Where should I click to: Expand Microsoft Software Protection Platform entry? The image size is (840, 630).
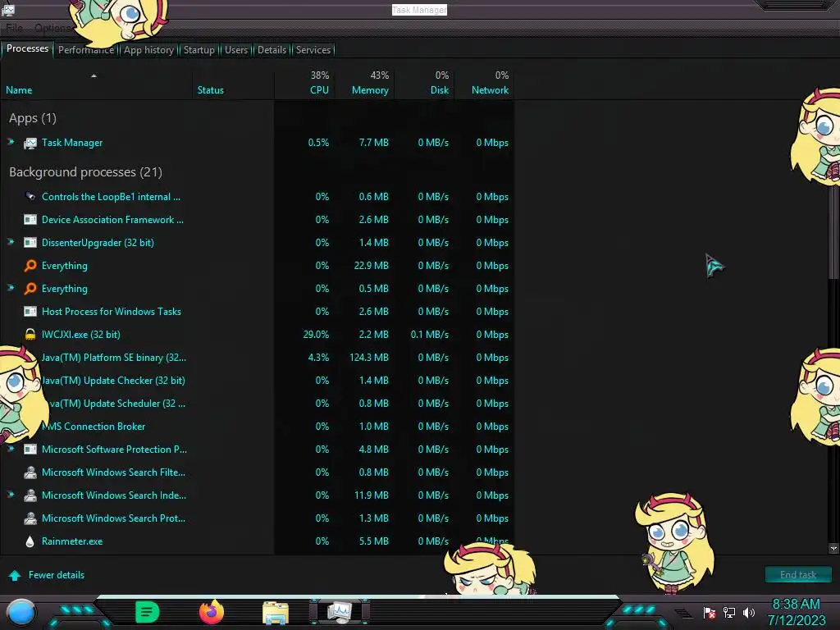(x=11, y=449)
